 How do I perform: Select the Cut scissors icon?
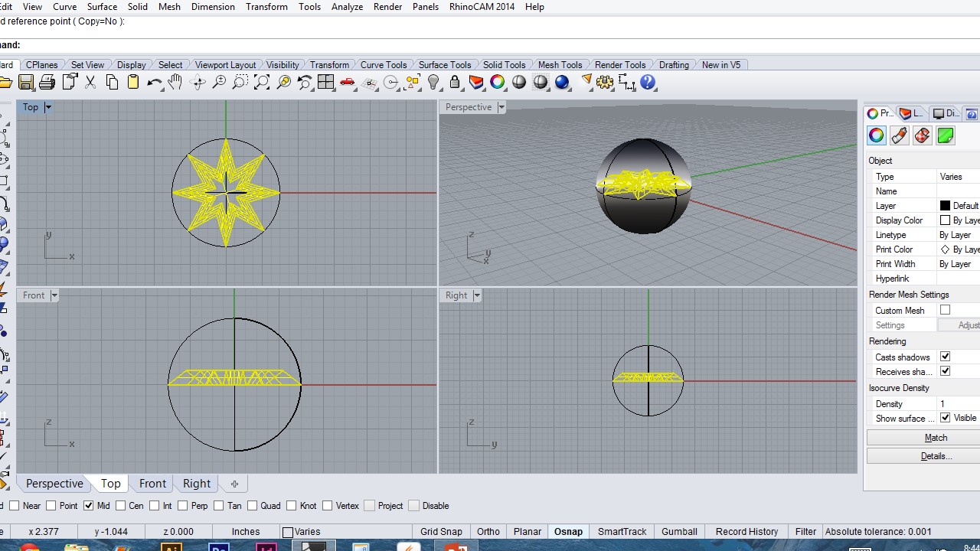[x=90, y=82]
